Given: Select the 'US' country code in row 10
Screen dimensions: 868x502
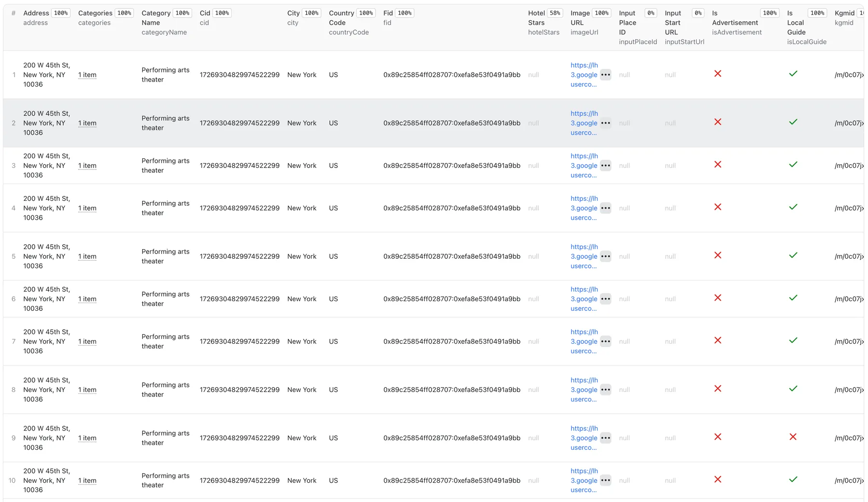Looking at the screenshot, I should (x=333, y=480).
